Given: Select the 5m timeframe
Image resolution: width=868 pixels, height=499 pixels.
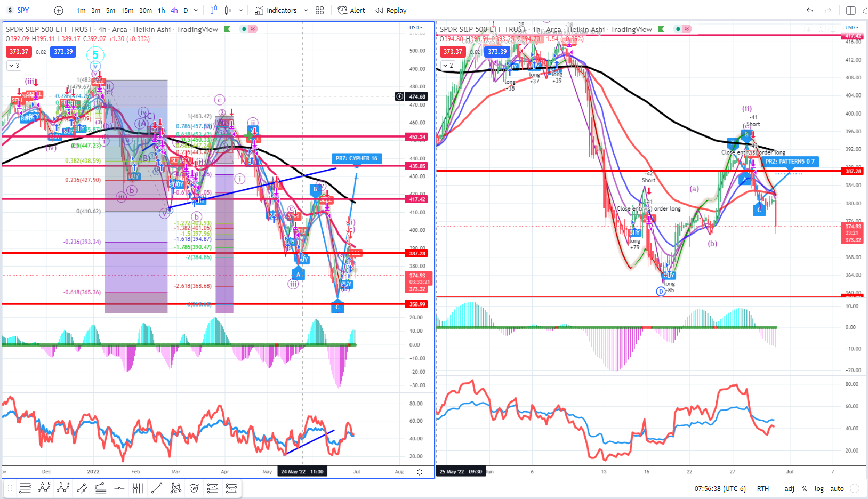Looking at the screenshot, I should (110, 10).
